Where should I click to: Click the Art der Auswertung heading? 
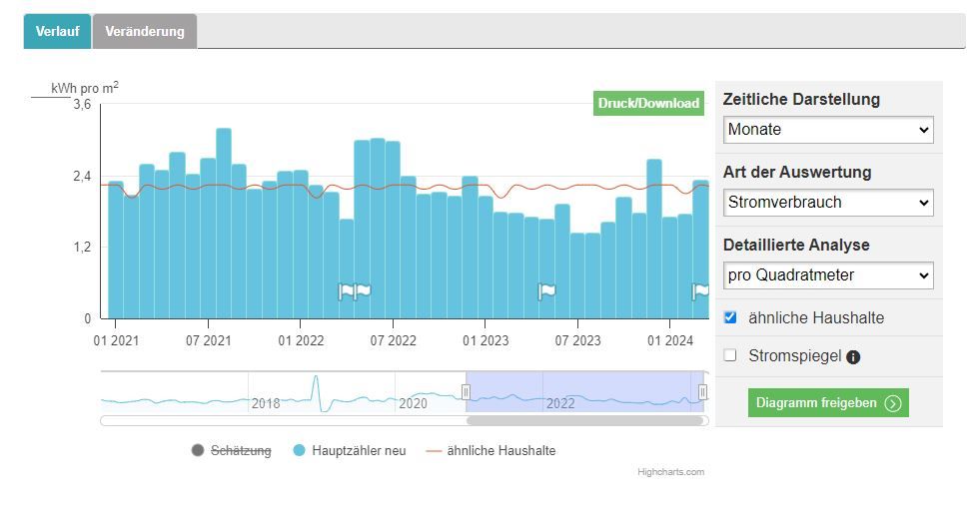tap(797, 173)
